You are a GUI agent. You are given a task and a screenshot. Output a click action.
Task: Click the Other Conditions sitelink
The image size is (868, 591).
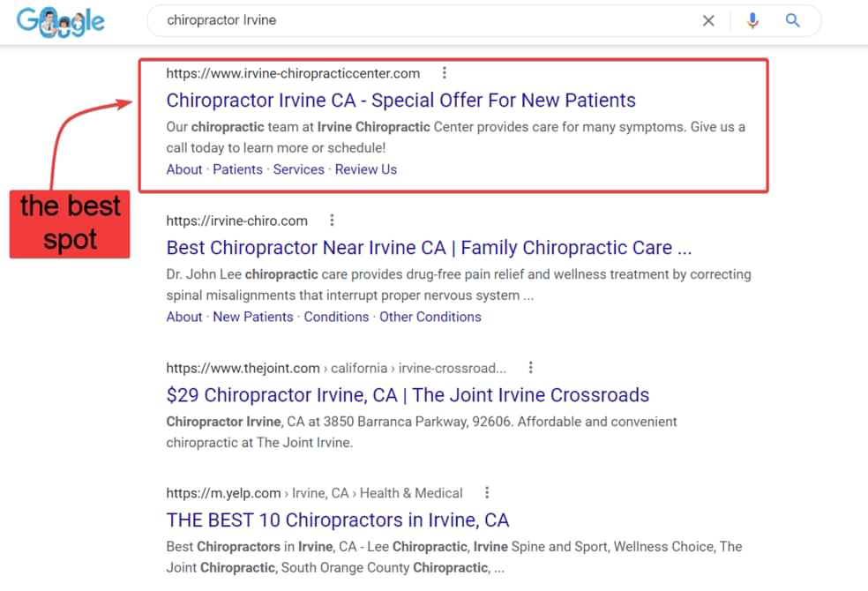pyautogui.click(x=430, y=317)
